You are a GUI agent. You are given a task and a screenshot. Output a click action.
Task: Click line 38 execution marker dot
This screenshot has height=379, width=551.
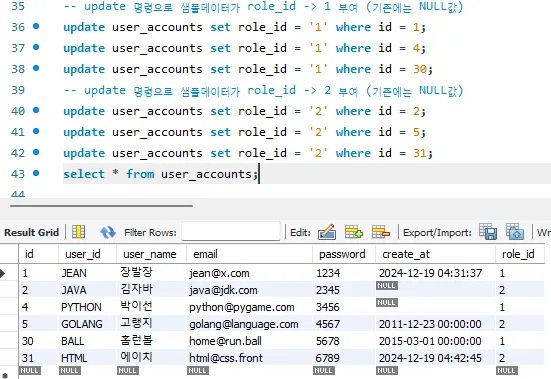36,68
